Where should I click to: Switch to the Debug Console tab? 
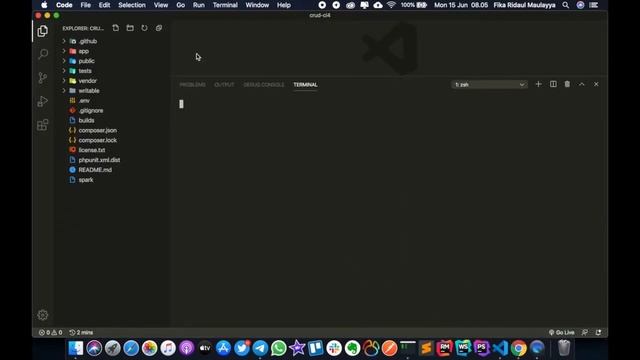(x=264, y=84)
